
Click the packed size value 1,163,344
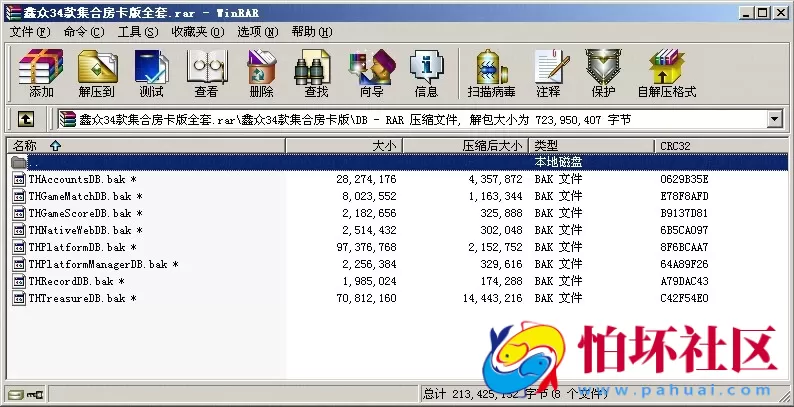click(495, 196)
